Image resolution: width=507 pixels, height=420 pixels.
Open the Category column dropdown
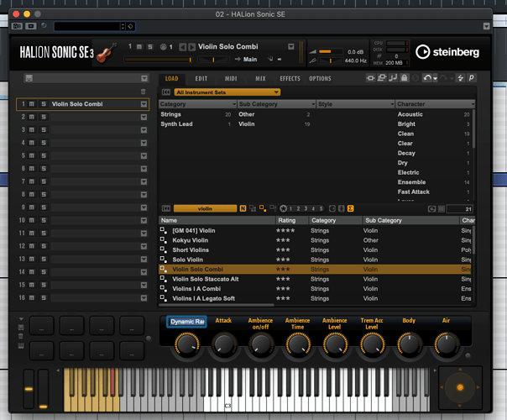pos(234,104)
